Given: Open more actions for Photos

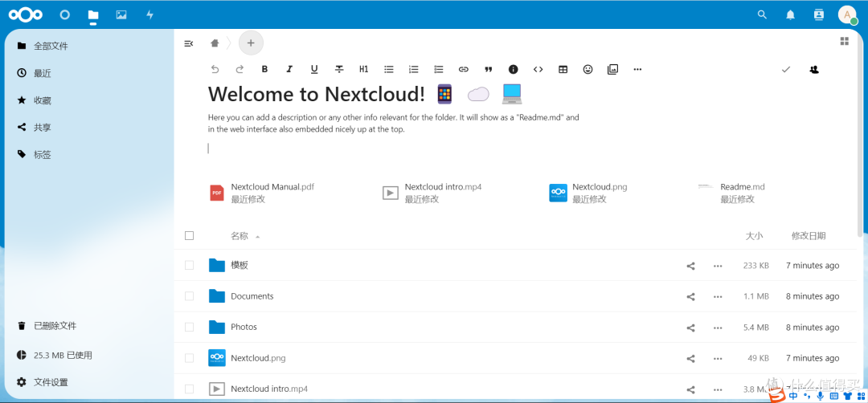Looking at the screenshot, I should 718,328.
